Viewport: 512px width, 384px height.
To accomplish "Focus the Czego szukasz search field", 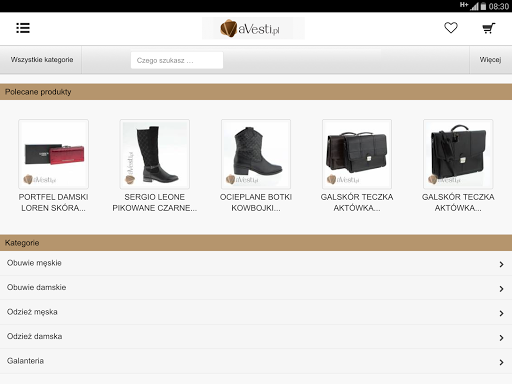I will [177, 60].
